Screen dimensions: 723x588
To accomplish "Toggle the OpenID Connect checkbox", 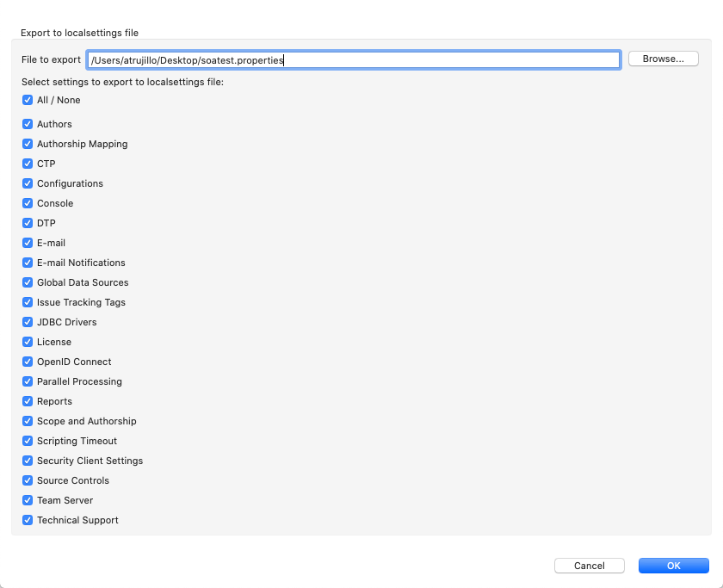I will (x=28, y=362).
